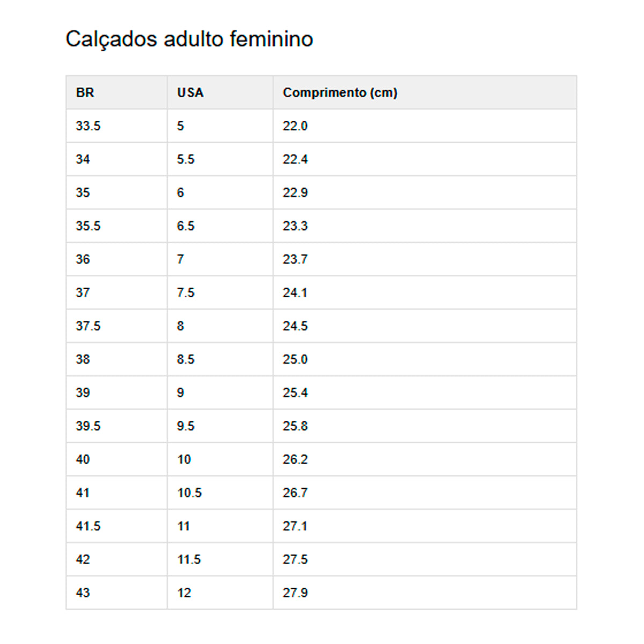Select BR size 42 cell

[x=83, y=559]
